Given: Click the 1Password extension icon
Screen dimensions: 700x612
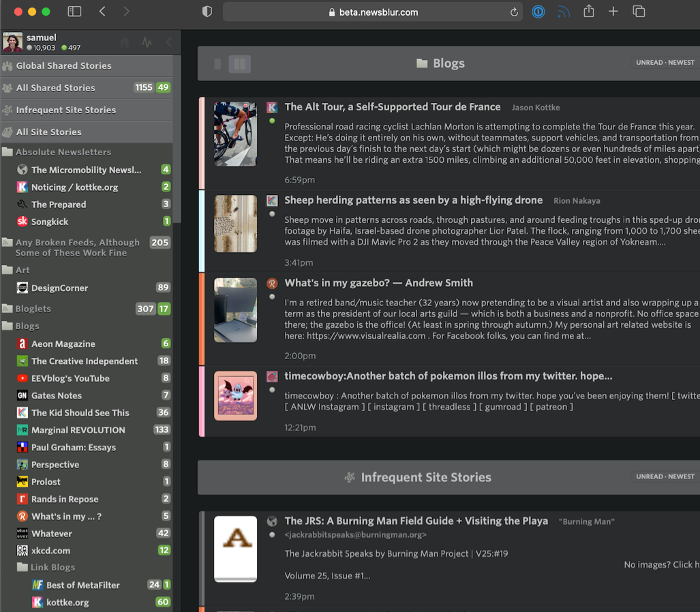Looking at the screenshot, I should (538, 12).
